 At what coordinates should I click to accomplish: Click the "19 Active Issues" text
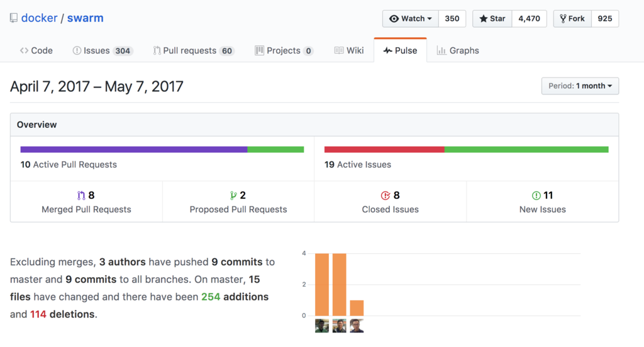[x=358, y=164]
